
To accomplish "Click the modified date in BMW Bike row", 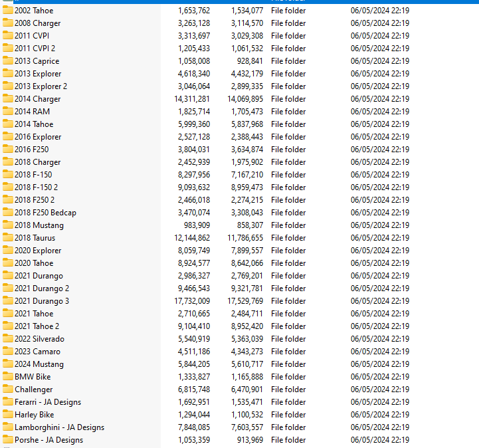I will [380, 376].
